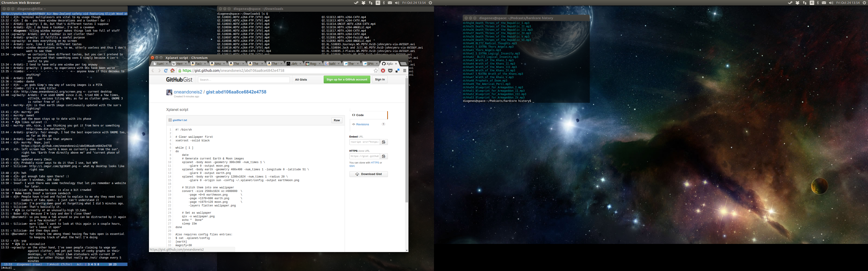Open the Delicious bookmark extension icon
The image size is (868, 271).
397,71
